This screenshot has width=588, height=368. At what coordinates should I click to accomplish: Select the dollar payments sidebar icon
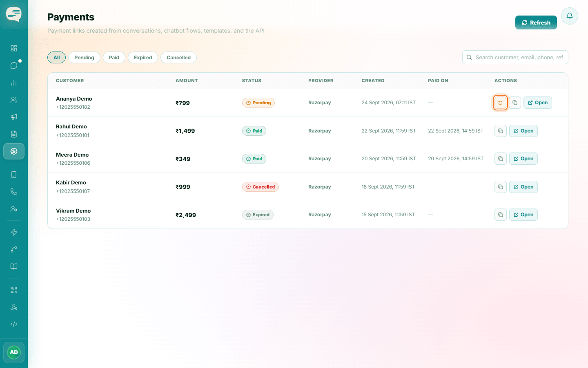[x=14, y=151]
